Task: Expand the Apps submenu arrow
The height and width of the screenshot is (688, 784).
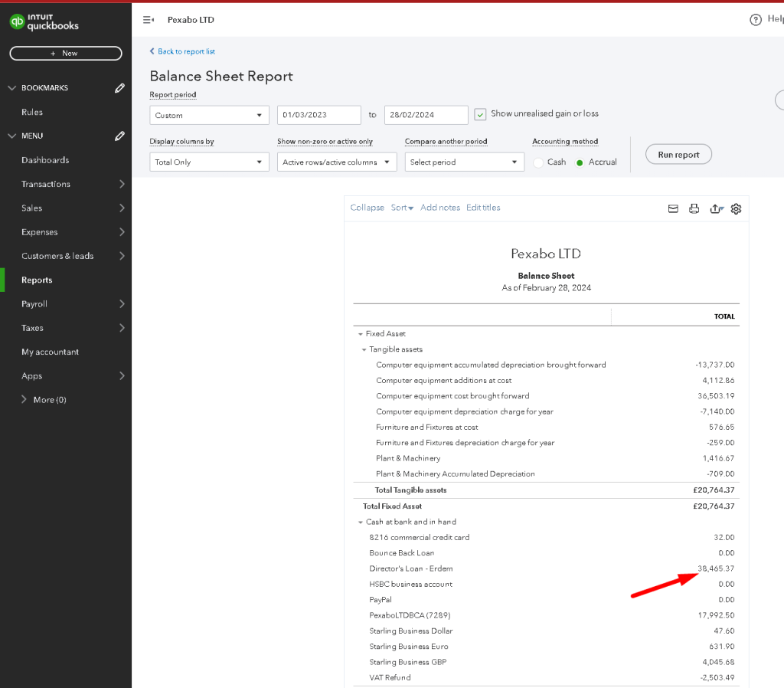Action: [x=122, y=376]
